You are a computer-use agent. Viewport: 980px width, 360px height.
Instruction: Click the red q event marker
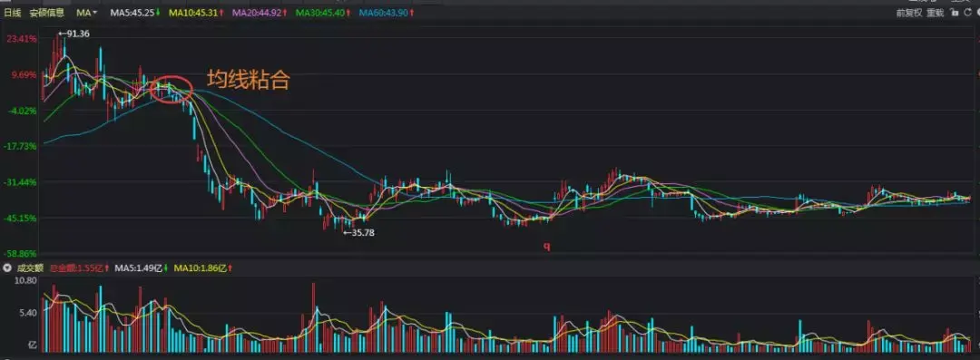(546, 247)
